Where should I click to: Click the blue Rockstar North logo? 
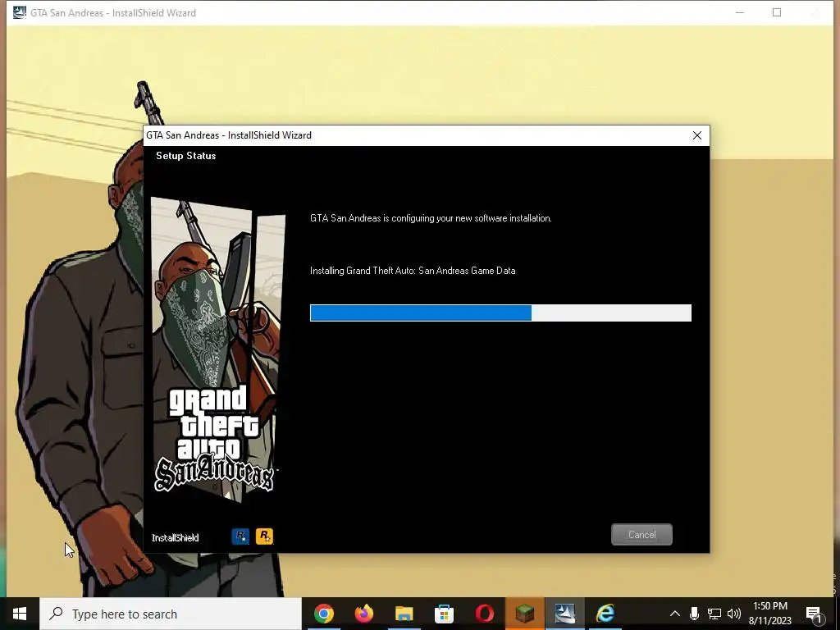click(240, 536)
